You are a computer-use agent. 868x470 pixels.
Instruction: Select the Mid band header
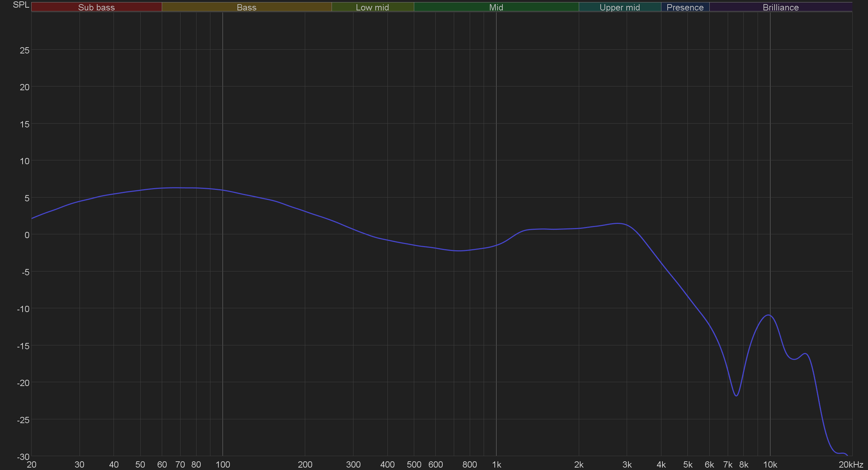pos(496,7)
